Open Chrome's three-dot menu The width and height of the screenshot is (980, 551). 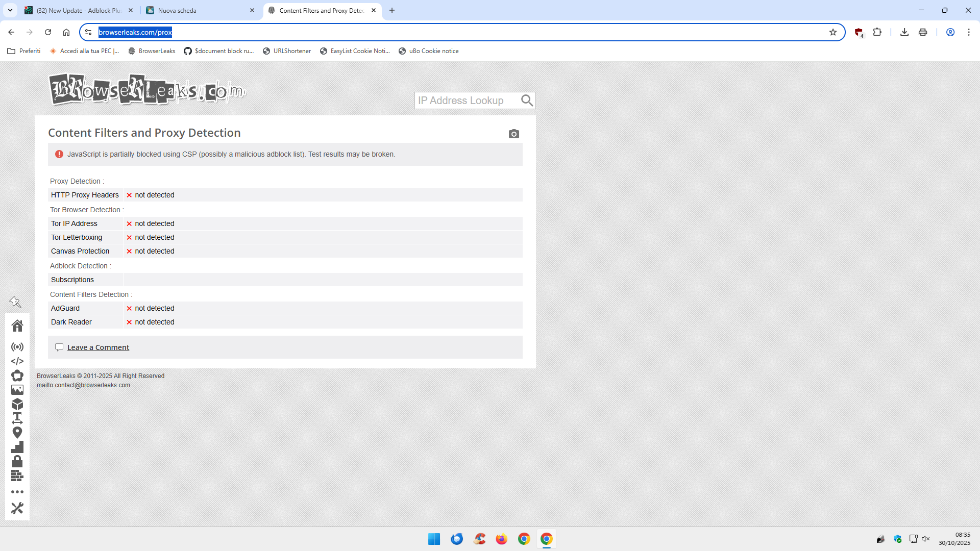pyautogui.click(x=969, y=32)
